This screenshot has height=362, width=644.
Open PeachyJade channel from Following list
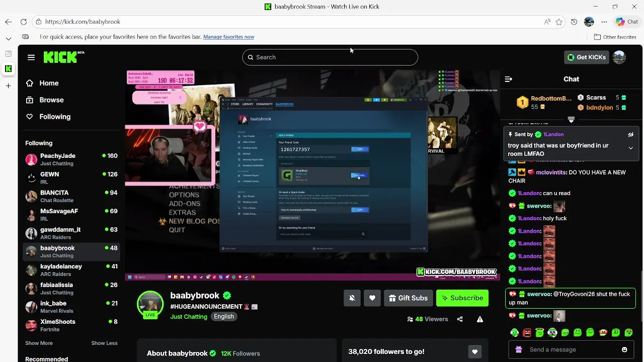tap(71, 159)
